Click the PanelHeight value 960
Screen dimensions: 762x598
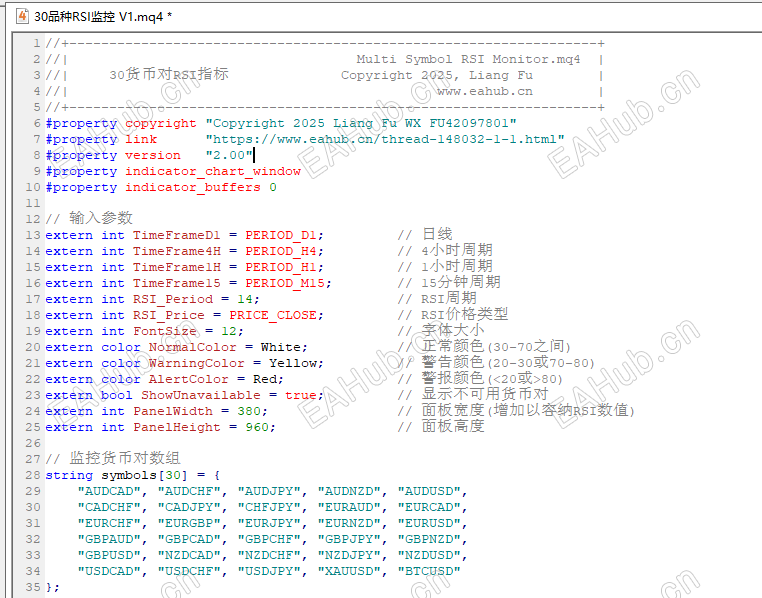(257, 428)
